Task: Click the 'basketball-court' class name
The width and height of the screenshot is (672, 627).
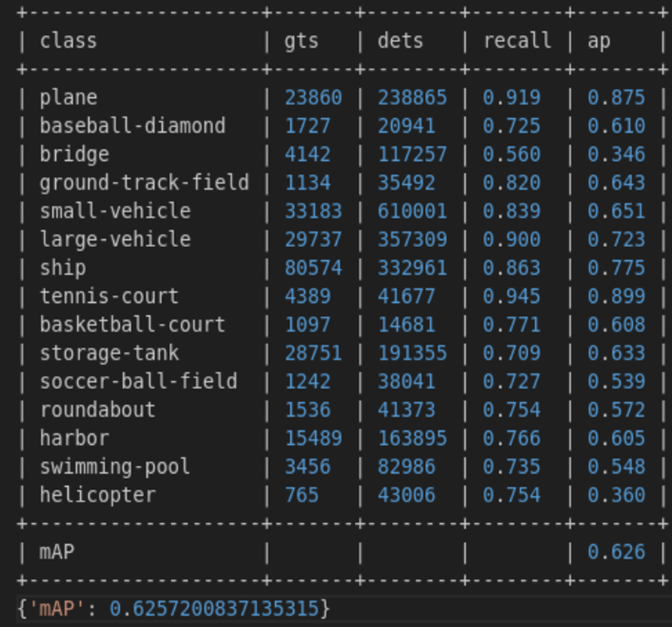Action: tap(132, 325)
